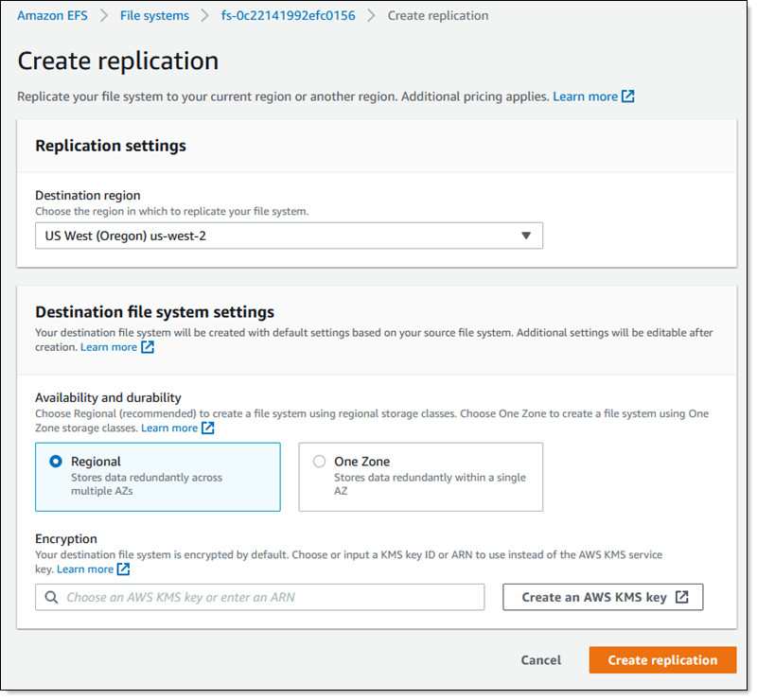Open the Destination region dropdown arrow
Viewport: 757px width, 700px height.
526,236
